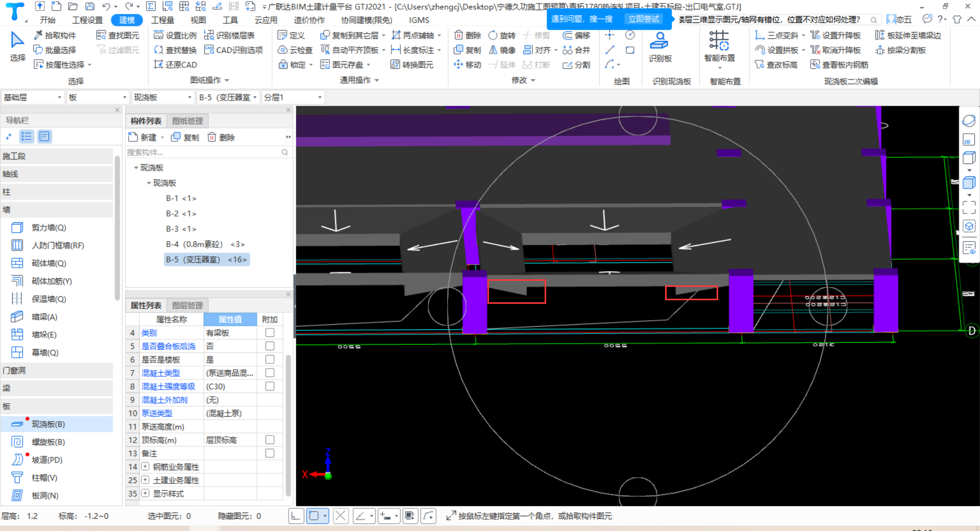Screen dimensions: 980x531
Task: Switch to 图层管理 tab
Action: (x=187, y=305)
